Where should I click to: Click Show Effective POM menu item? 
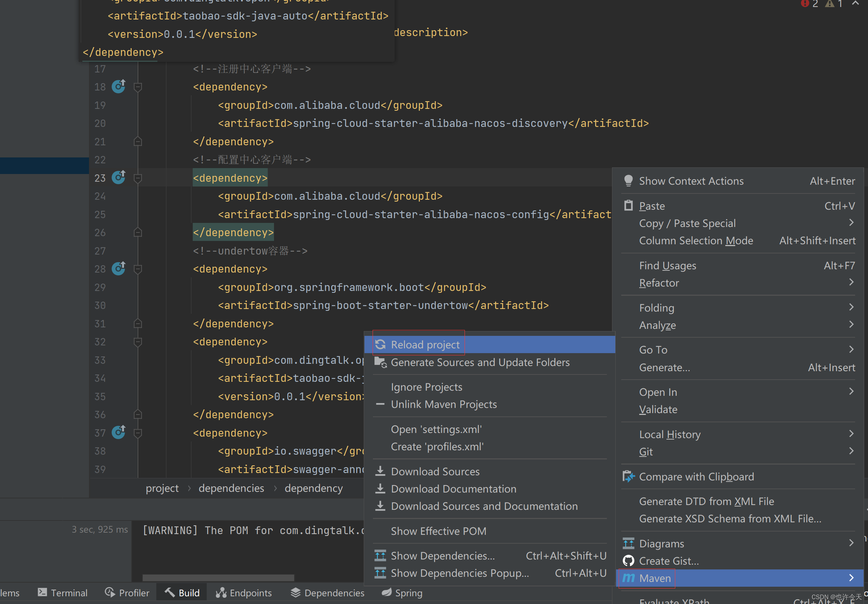[x=438, y=531]
